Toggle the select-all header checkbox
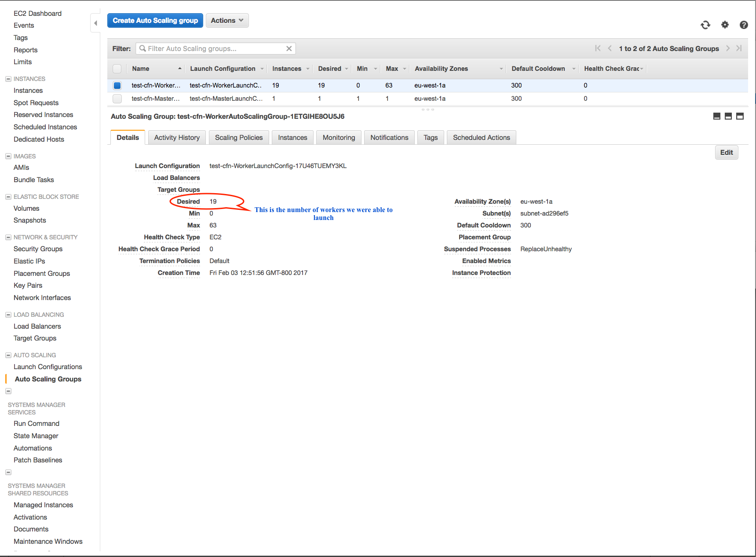Viewport: 756px width, 557px height. pos(117,69)
